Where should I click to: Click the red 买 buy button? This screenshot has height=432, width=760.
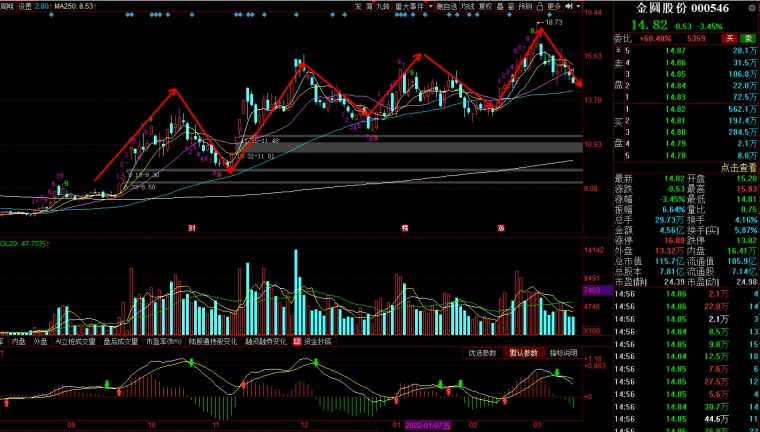[x=729, y=38]
